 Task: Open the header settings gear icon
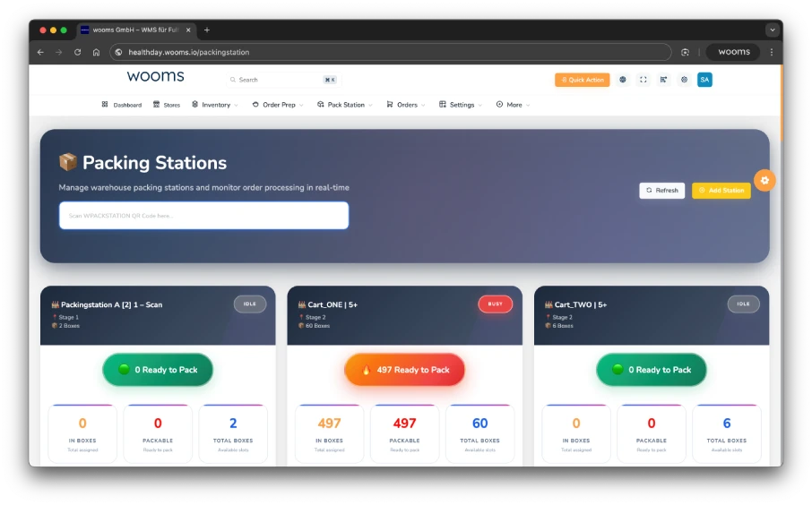point(684,80)
